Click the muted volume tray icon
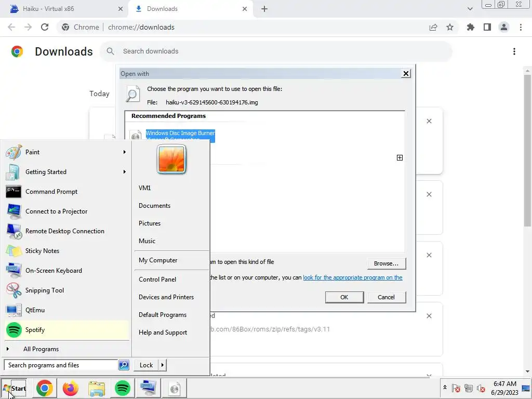The width and height of the screenshot is (532, 399). pyautogui.click(x=481, y=388)
